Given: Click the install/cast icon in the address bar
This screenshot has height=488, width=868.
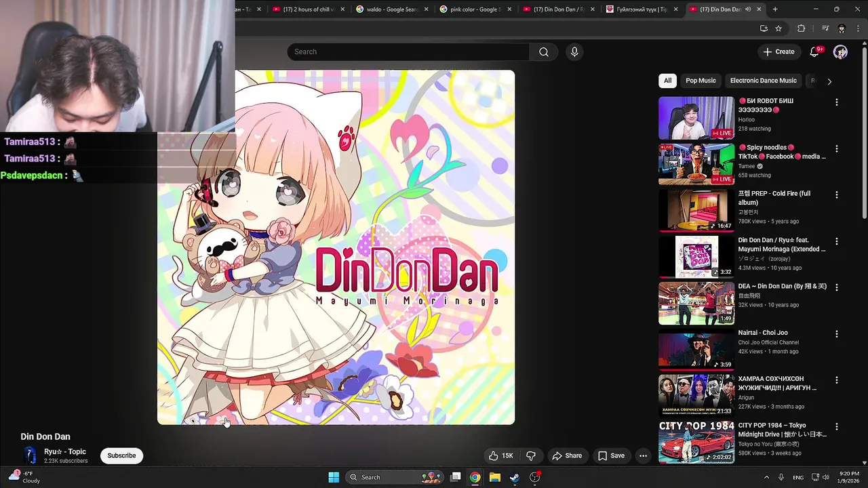Looking at the screenshot, I should [764, 28].
